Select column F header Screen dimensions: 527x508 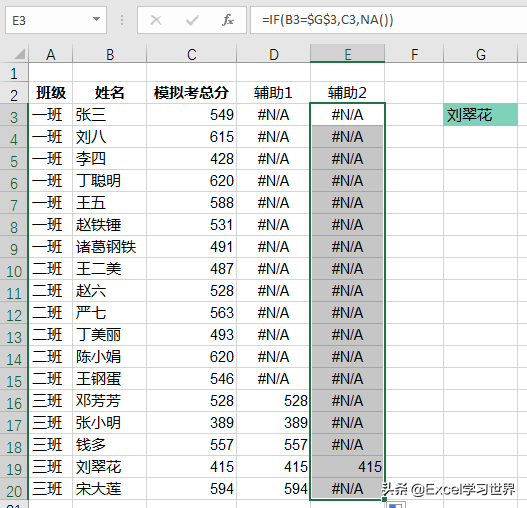(x=414, y=54)
